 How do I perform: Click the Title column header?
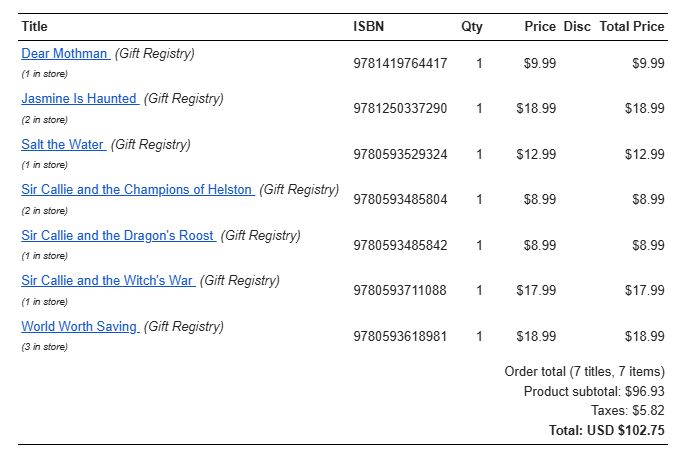[x=34, y=27]
